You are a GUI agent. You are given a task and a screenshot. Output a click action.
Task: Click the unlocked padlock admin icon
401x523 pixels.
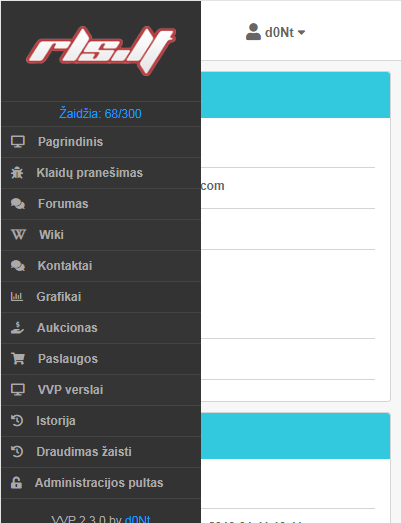click(16, 483)
